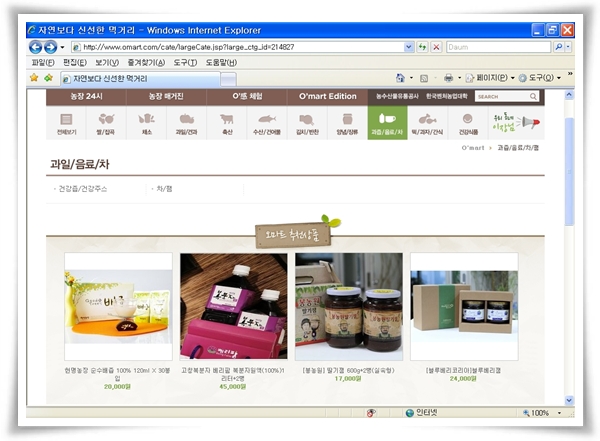
Task: Click in the site SEARCH input box
Action: click(x=500, y=97)
